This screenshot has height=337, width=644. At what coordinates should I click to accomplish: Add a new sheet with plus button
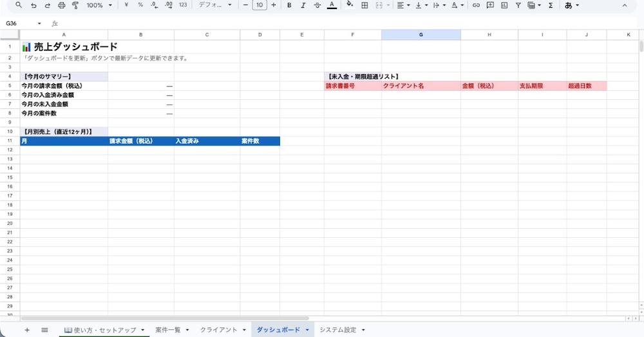(27, 330)
